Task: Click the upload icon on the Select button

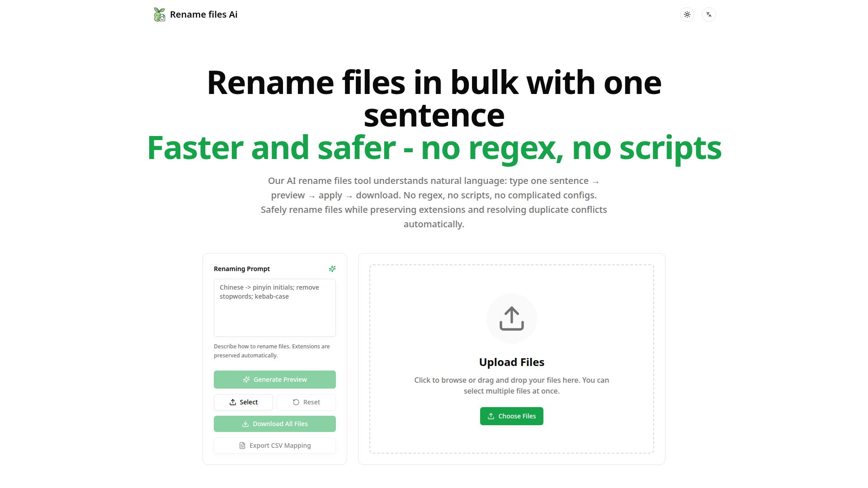Action: click(x=233, y=402)
